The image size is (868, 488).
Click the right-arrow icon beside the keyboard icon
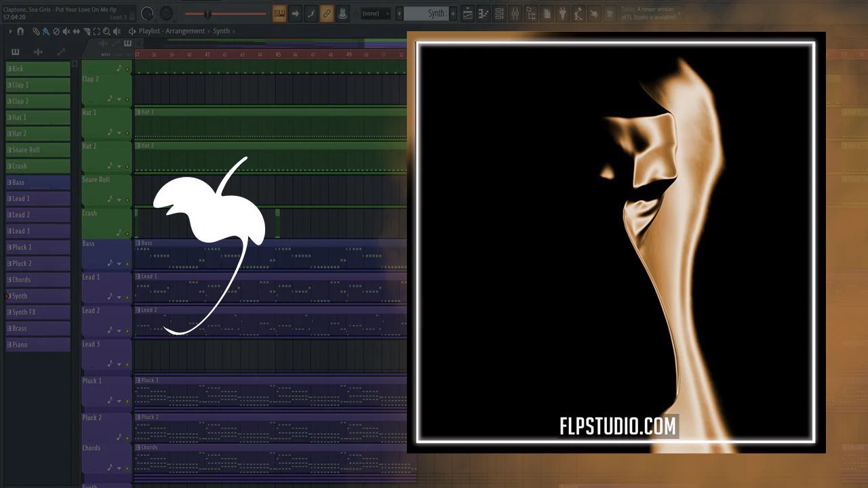[295, 14]
